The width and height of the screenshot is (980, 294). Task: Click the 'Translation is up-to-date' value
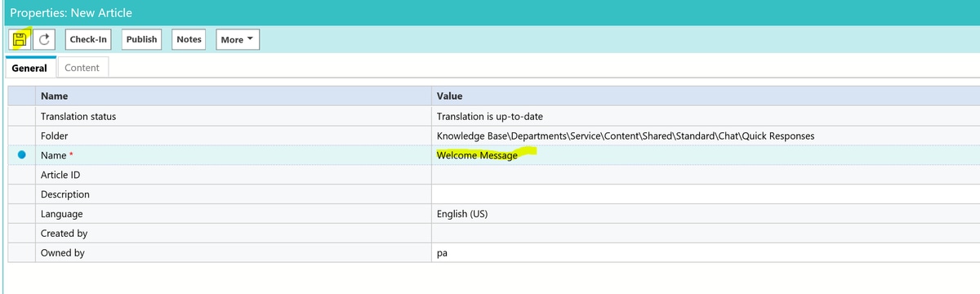pyautogui.click(x=490, y=117)
